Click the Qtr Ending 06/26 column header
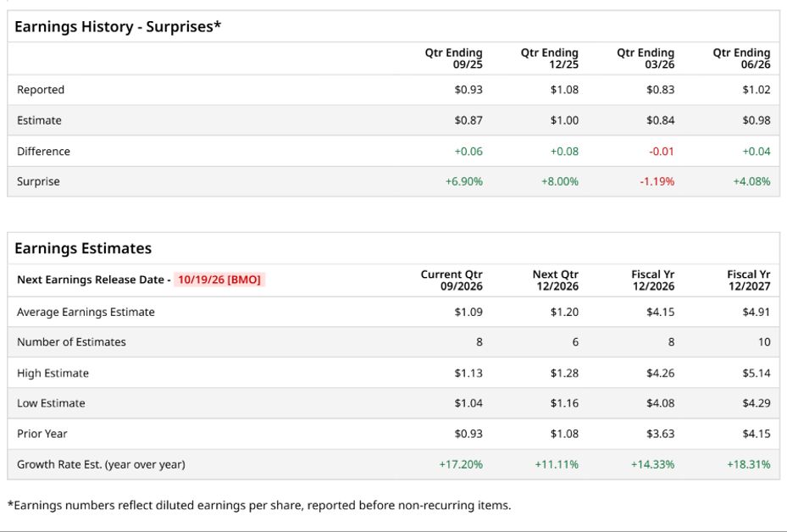 click(741, 58)
